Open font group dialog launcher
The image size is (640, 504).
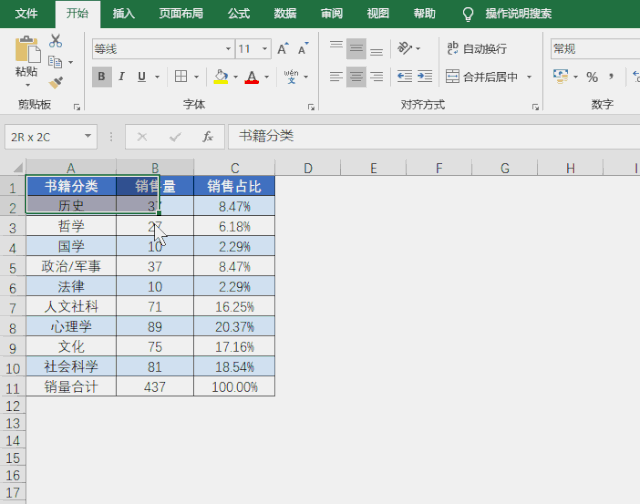[x=311, y=107]
